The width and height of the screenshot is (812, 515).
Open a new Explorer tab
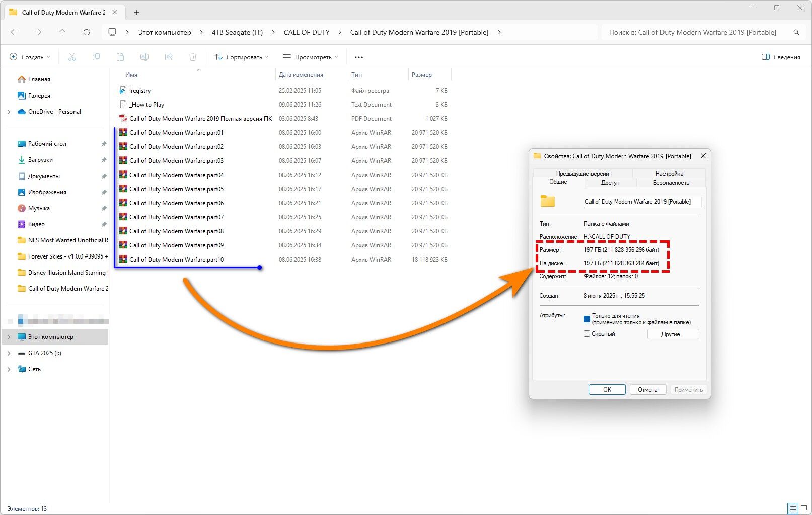pos(137,13)
